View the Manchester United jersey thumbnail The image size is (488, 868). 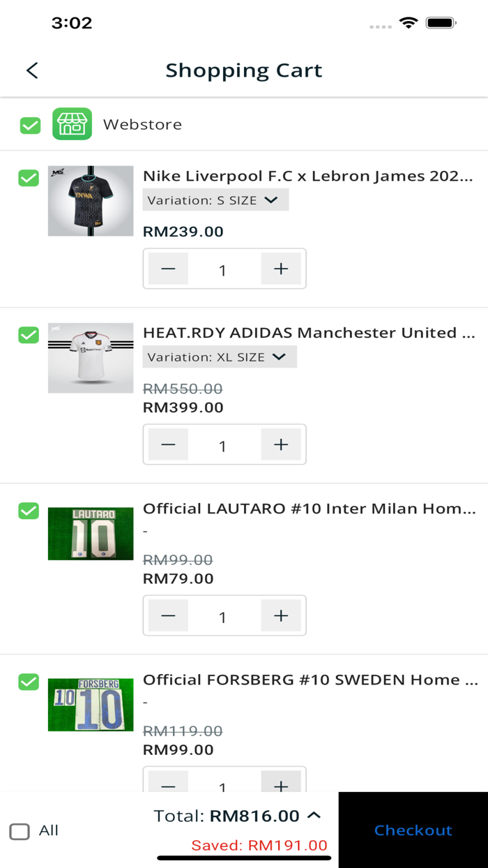90,357
